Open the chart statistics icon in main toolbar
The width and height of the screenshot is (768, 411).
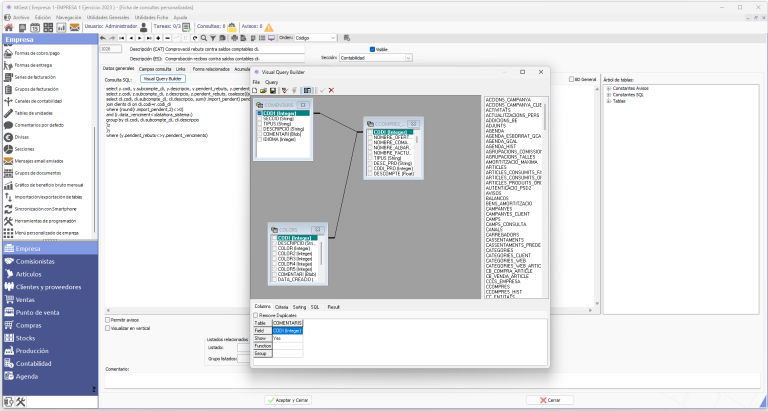(61, 27)
